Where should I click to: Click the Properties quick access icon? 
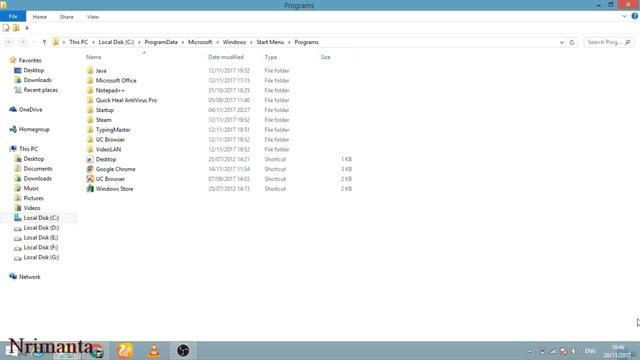6,28
